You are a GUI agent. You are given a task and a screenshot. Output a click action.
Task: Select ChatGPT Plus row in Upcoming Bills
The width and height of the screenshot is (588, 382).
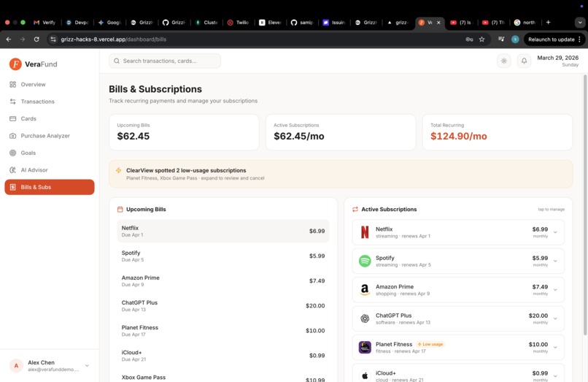(223, 306)
